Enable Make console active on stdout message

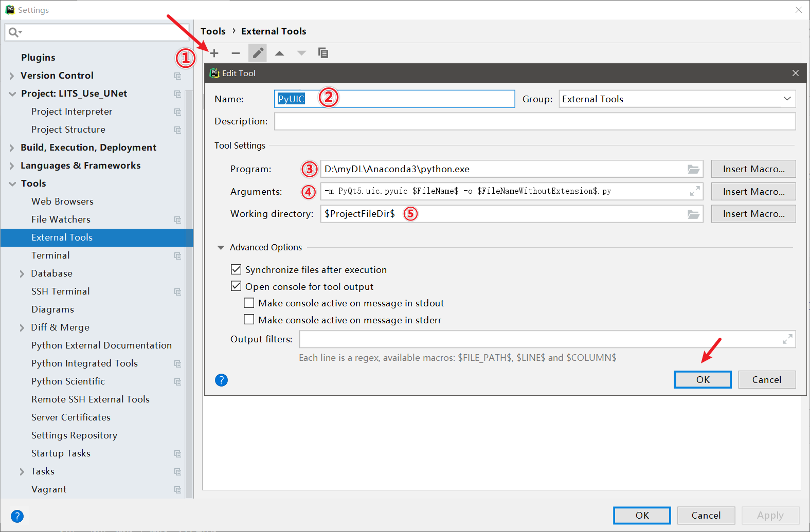click(x=249, y=303)
